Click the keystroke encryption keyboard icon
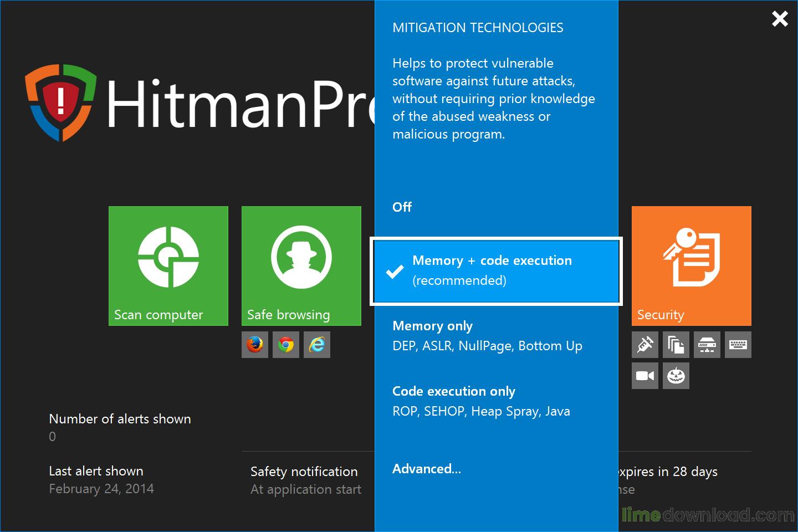Viewport: 798px width, 532px height. 738,344
